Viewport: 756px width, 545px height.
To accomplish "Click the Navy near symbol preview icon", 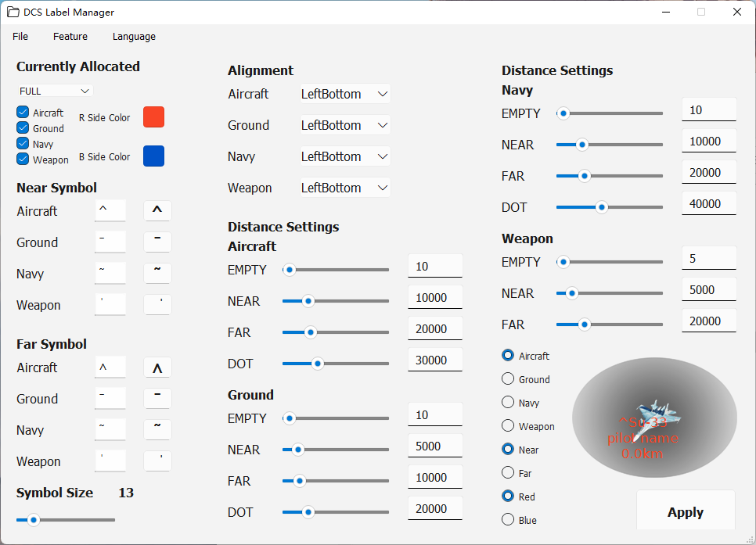I will (x=156, y=273).
